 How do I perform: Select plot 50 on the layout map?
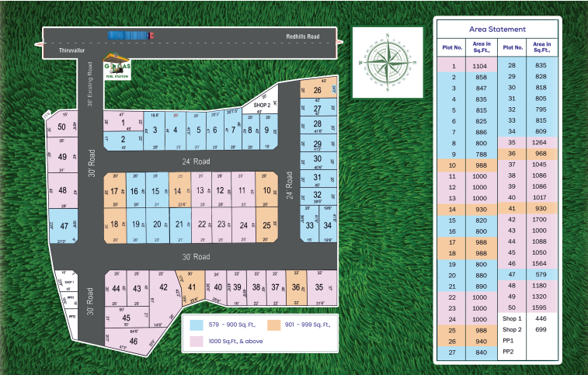pos(62,127)
